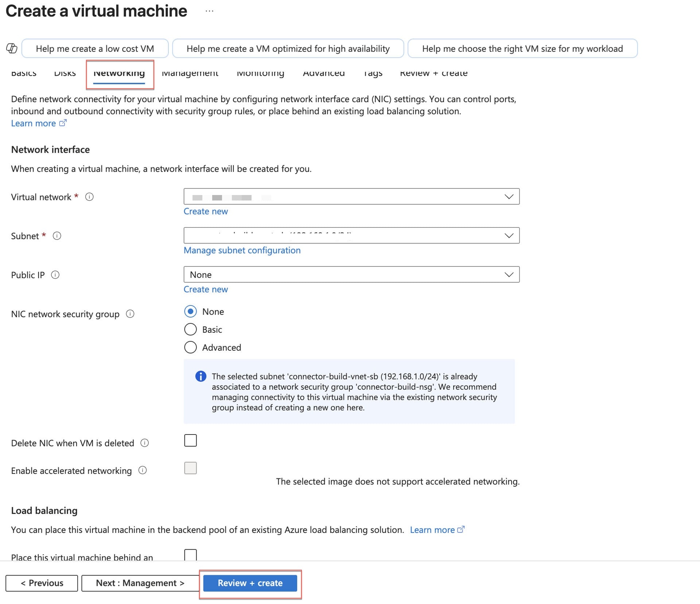Click the info icon for accelerated networking
Screen dimensions: 700x604
pyautogui.click(x=142, y=471)
